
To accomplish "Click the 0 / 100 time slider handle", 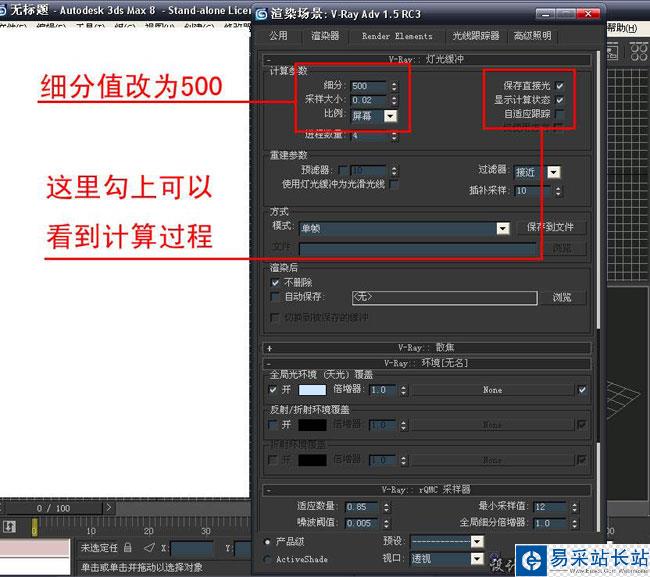I will tap(53, 508).
